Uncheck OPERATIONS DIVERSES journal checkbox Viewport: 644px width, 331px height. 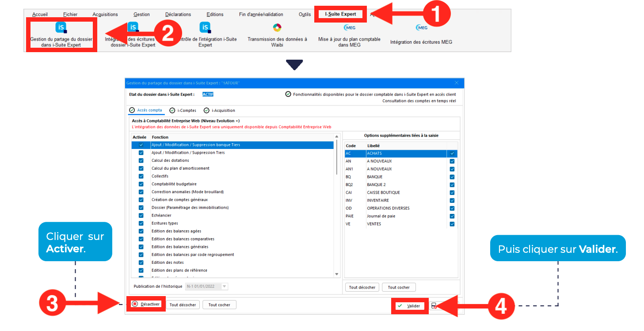[452, 209]
